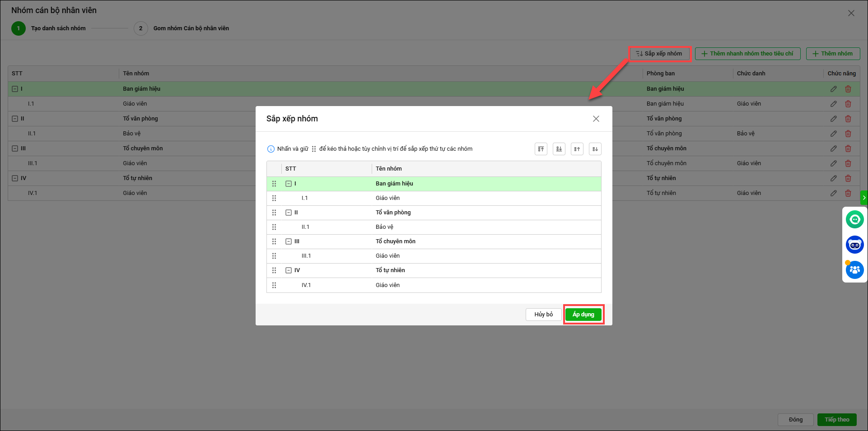Viewport: 868px width, 431px height.
Task: Delete the Tổ tự nhiên group row
Action: (848, 178)
